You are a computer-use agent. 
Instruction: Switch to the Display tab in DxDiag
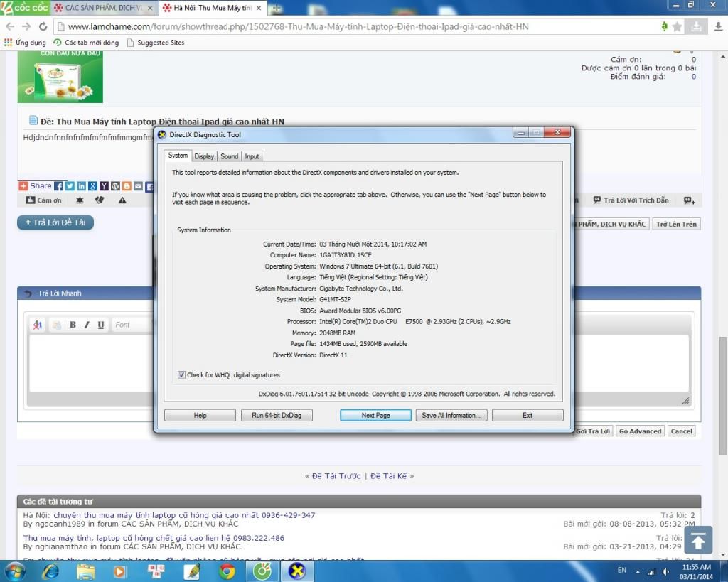pyautogui.click(x=204, y=156)
